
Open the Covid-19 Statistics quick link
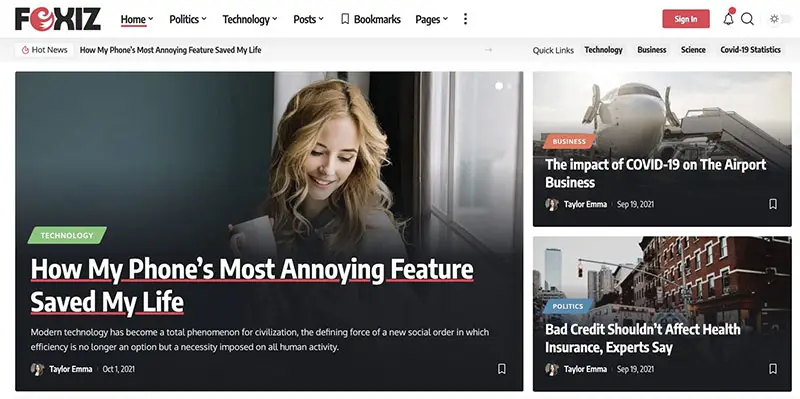pyautogui.click(x=750, y=50)
